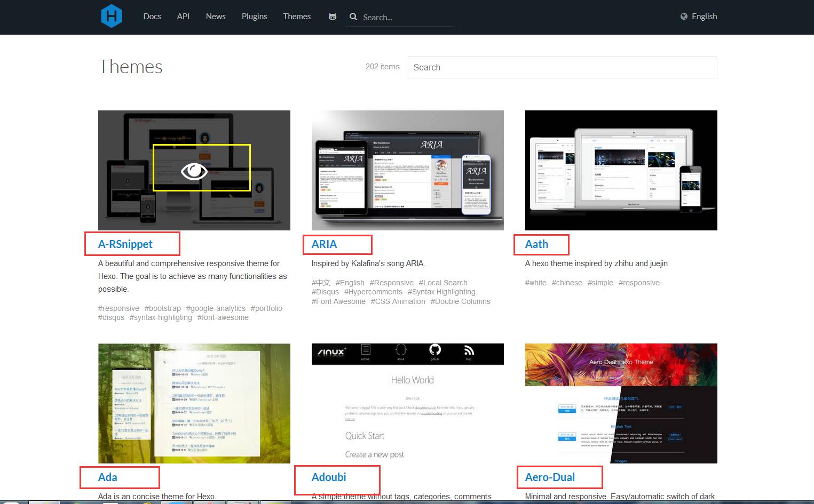
Task: Click the globe language icon
Action: (684, 17)
